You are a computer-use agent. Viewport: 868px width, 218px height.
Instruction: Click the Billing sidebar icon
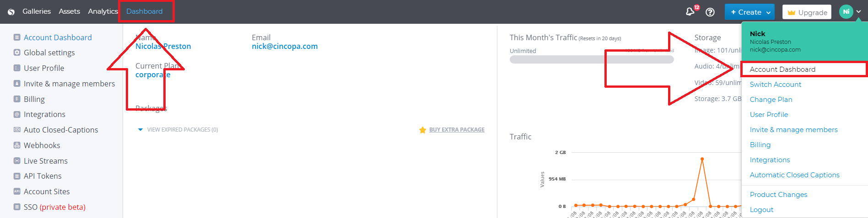[x=17, y=99]
